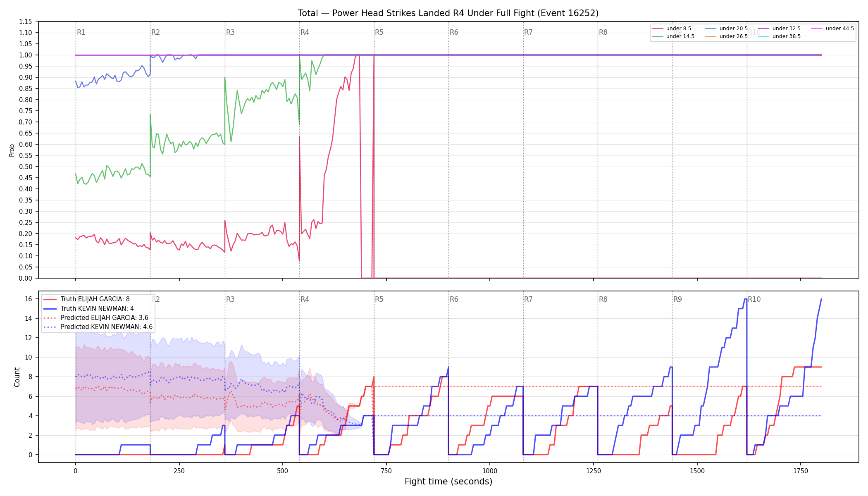Viewport: 868px width, 496px height.
Task: Click the R3 round label in the Count plot
Action: click(230, 299)
